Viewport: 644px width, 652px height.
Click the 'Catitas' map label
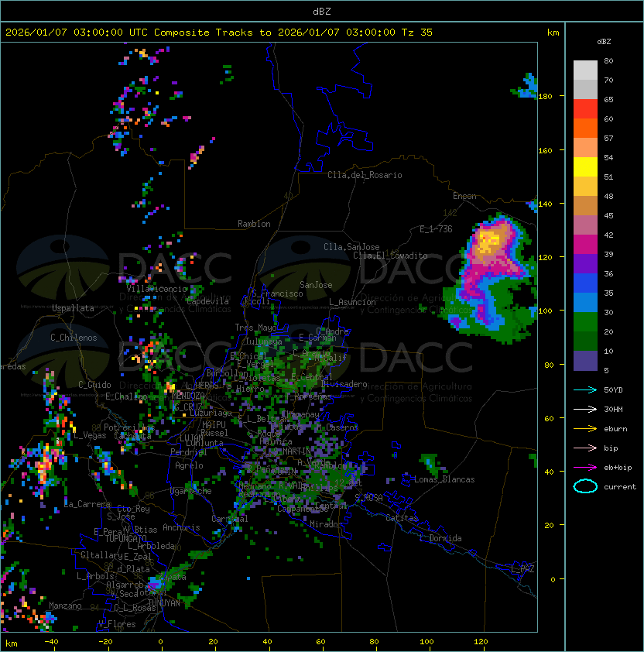(x=402, y=518)
